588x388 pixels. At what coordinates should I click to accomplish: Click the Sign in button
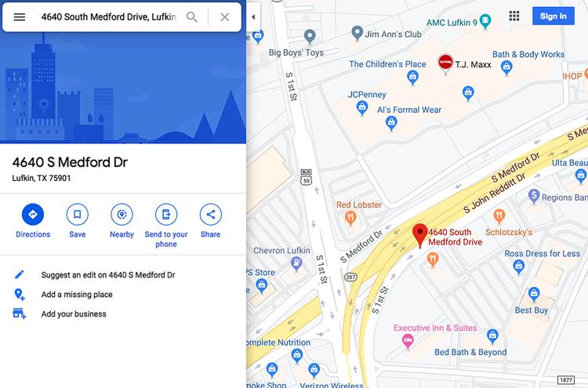pos(554,16)
